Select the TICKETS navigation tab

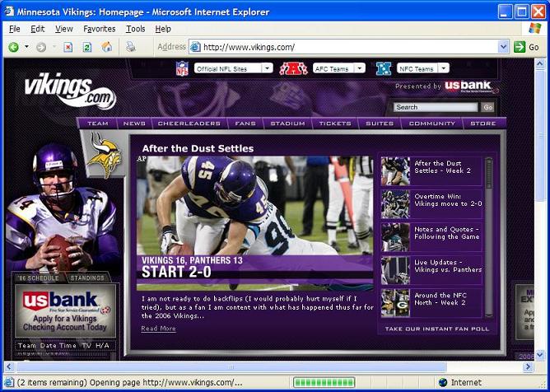[335, 124]
